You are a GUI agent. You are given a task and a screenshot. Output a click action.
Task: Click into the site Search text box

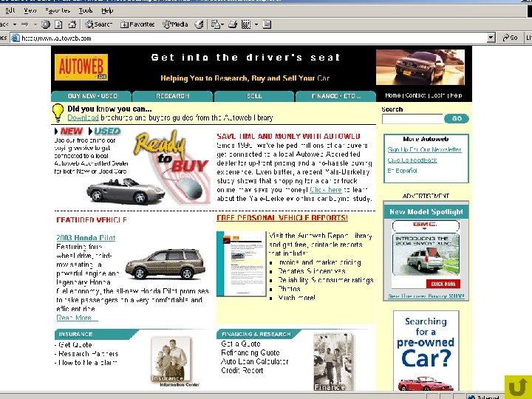click(x=412, y=119)
